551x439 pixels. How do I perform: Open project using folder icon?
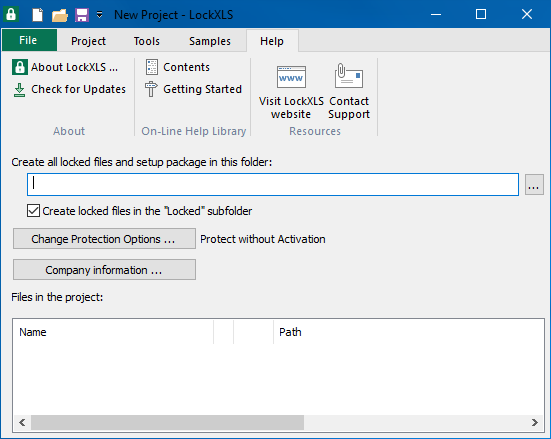[60, 15]
